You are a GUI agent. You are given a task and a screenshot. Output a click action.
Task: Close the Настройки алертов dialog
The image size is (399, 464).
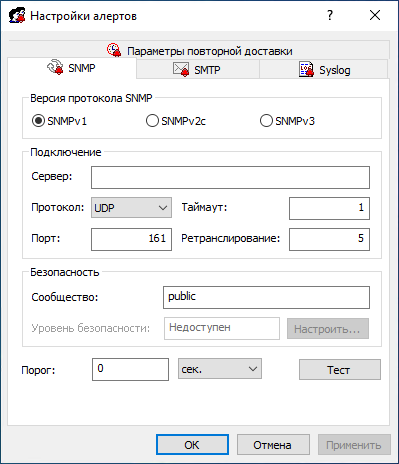pyautogui.click(x=375, y=15)
